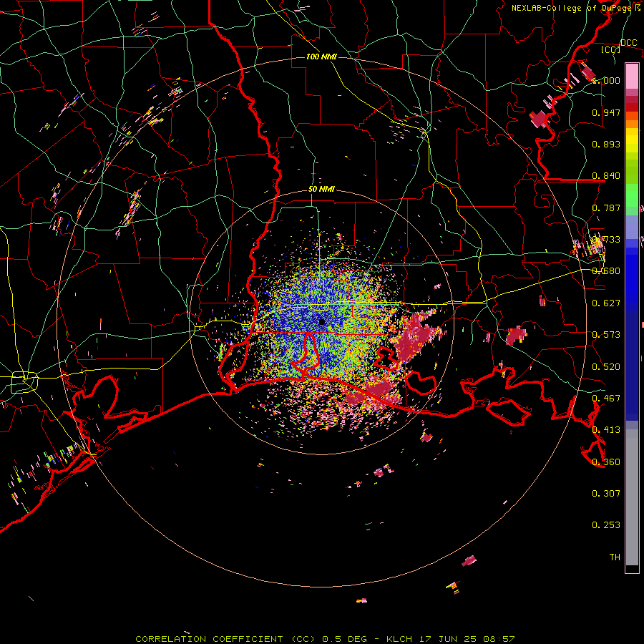Click the 100 NMI range ring label
The width and height of the screenshot is (644, 644).
pos(321,57)
